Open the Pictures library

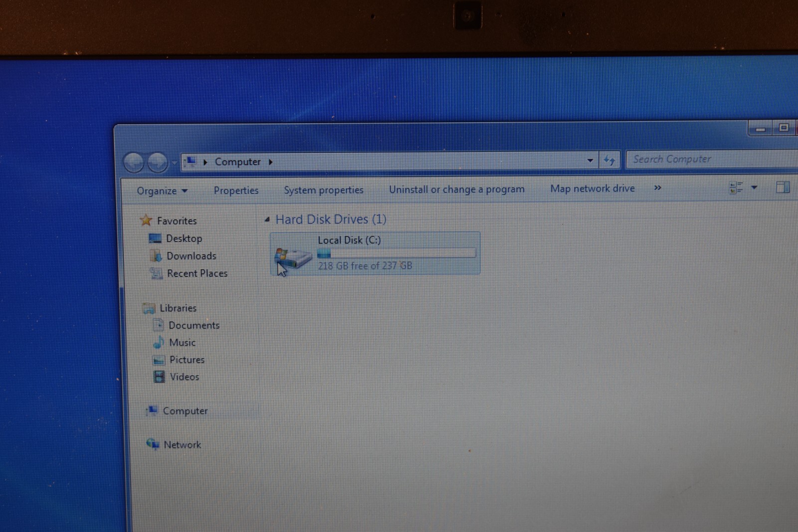coord(187,359)
